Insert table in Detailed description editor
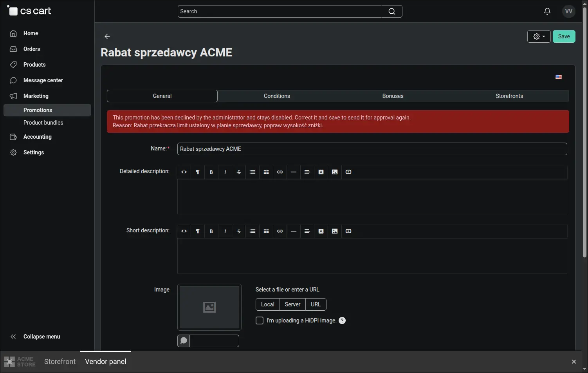The width and height of the screenshot is (588, 373). [266, 172]
